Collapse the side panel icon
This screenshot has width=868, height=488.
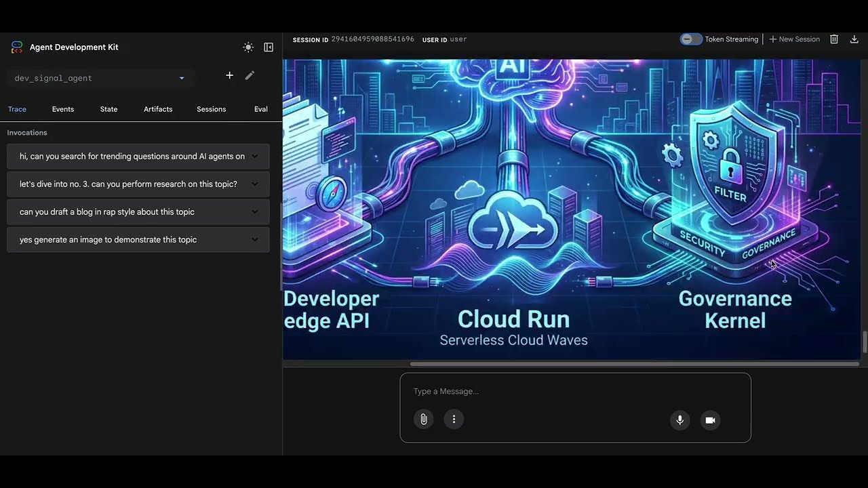pyautogui.click(x=269, y=47)
